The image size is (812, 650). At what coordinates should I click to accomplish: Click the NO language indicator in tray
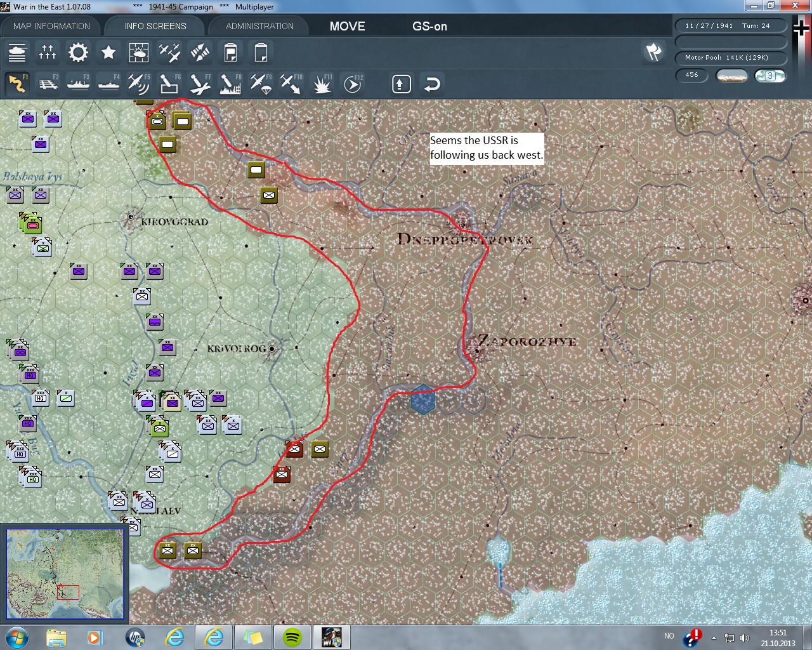click(669, 636)
